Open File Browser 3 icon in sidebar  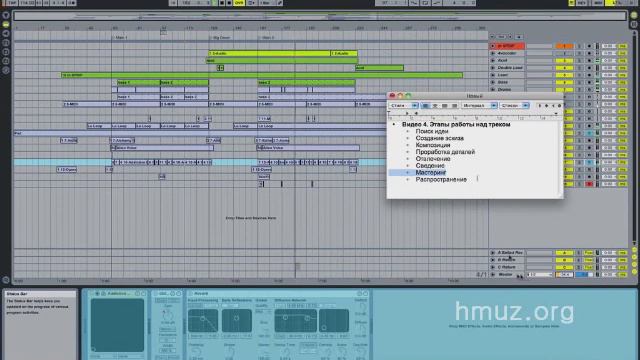tap(6, 61)
